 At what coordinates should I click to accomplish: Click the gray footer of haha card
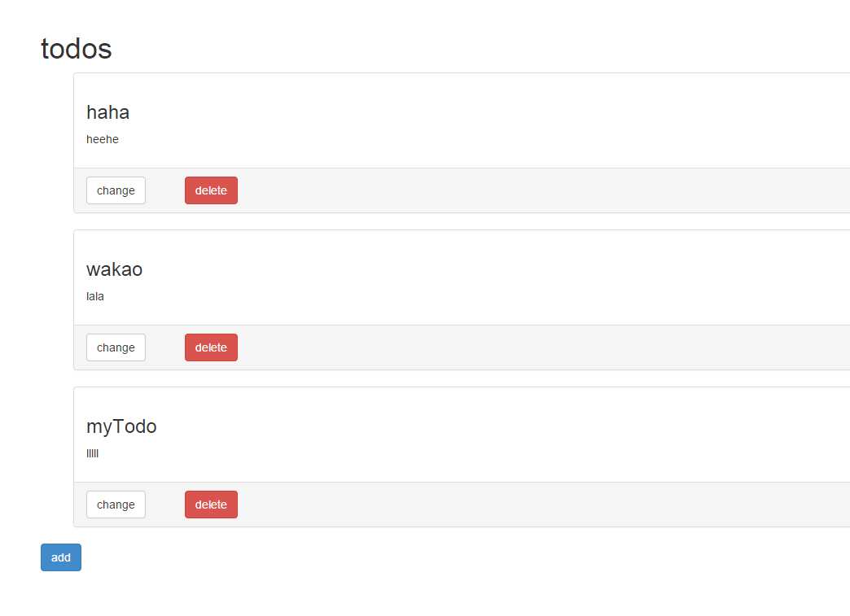(x=529, y=190)
